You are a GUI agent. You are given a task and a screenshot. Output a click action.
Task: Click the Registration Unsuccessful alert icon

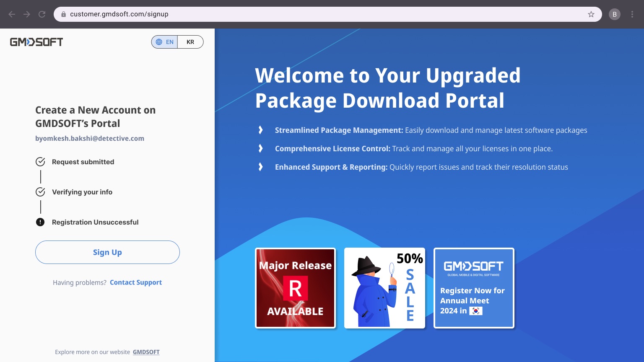click(40, 222)
